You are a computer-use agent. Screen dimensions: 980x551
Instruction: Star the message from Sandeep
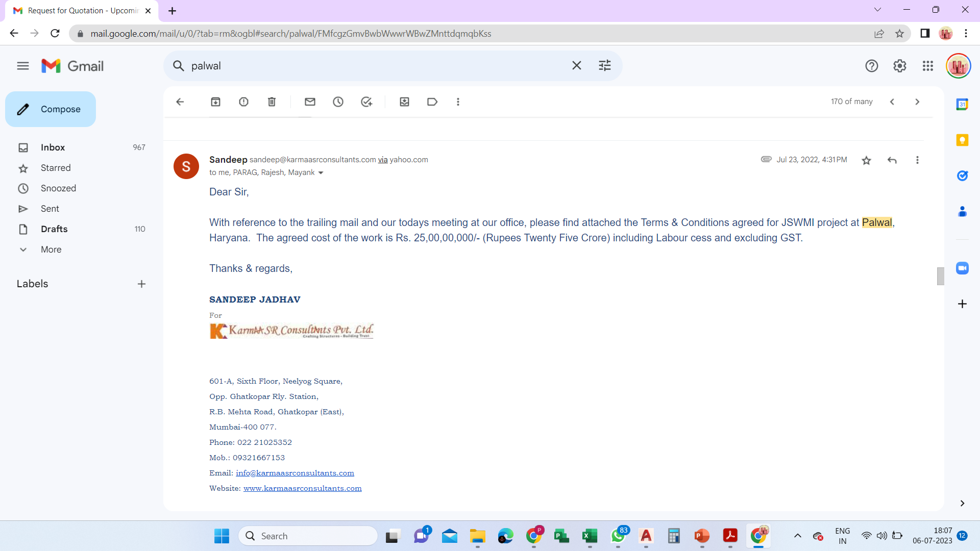coord(866,161)
